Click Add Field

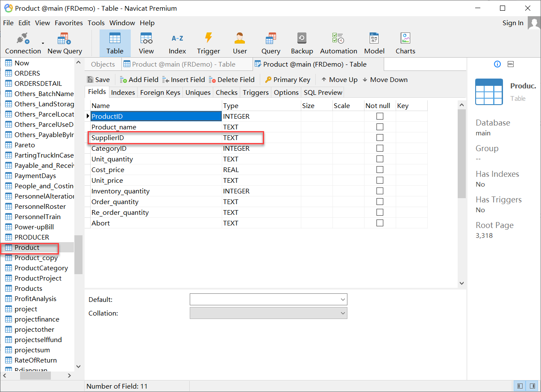139,79
